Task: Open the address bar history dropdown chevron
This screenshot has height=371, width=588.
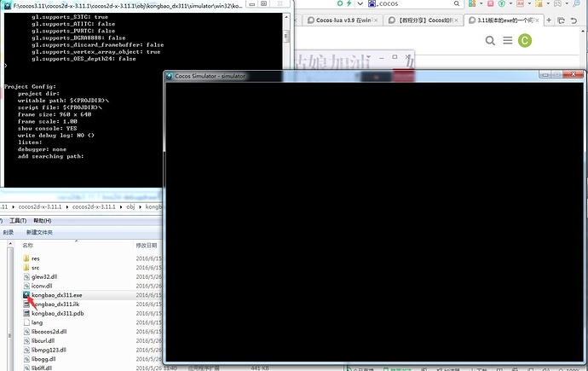Action: coord(360,3)
